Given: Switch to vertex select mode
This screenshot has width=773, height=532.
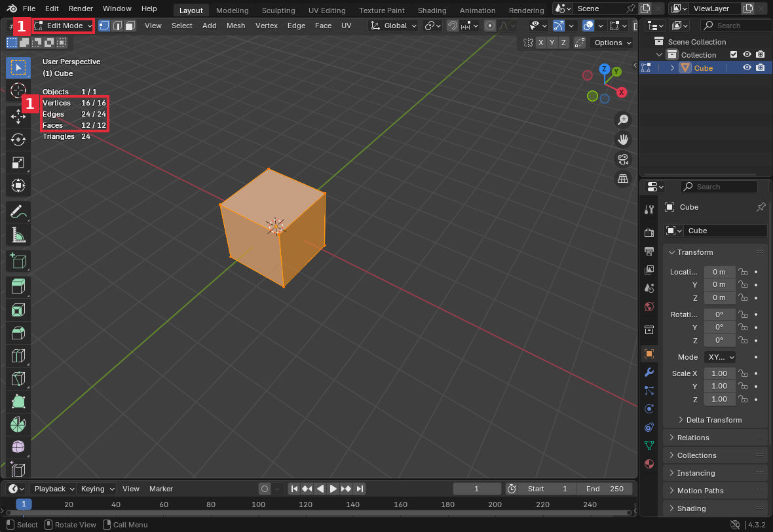Looking at the screenshot, I should coord(104,26).
